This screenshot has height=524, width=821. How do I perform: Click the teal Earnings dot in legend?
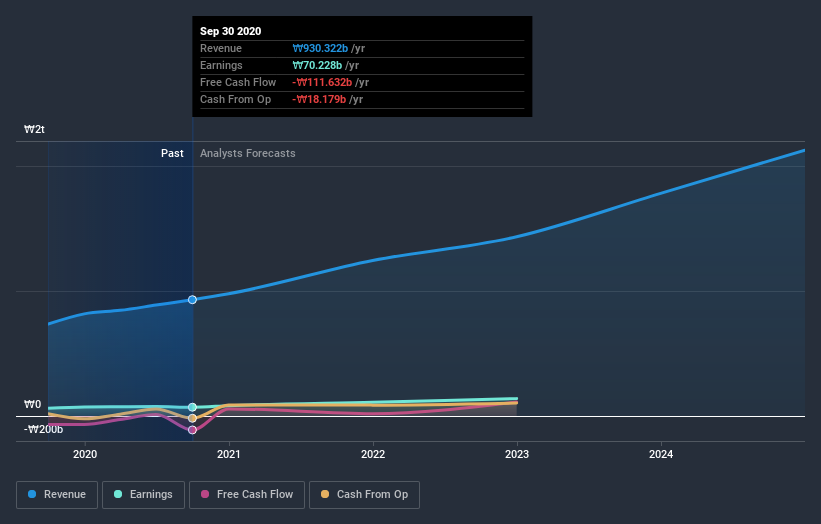[x=118, y=494]
